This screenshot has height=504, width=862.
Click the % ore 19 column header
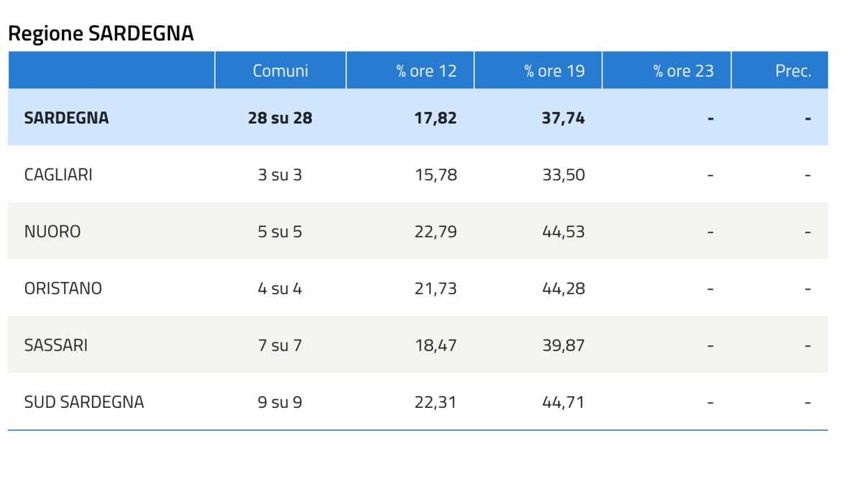(x=554, y=71)
